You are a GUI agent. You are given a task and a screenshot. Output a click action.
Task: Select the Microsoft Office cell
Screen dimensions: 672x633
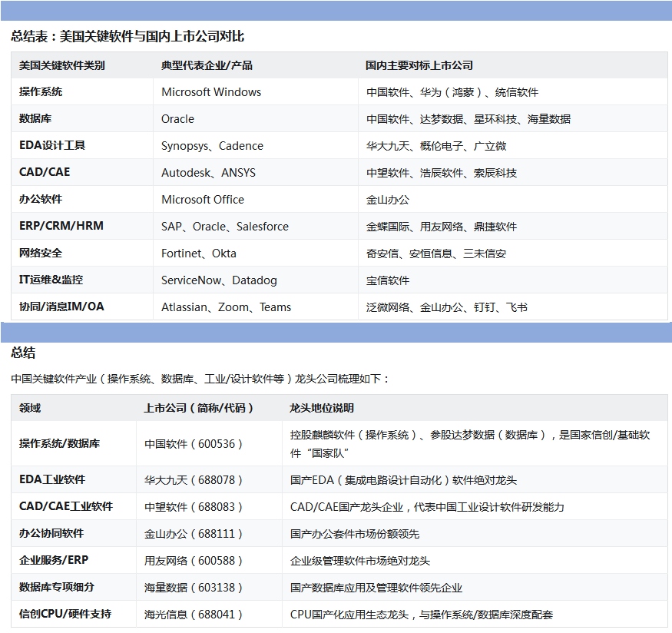coord(203,200)
